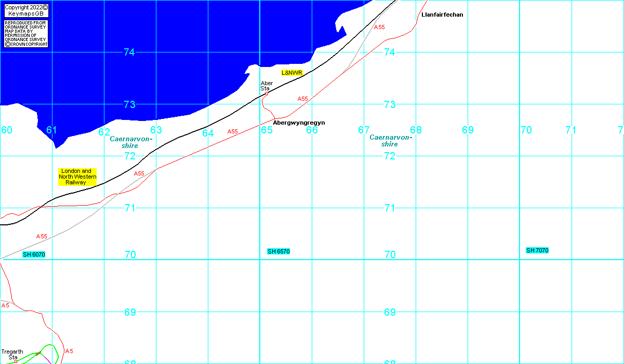Click the Llanfairfechan place name
This screenshot has height=364, width=624.
pyautogui.click(x=442, y=15)
